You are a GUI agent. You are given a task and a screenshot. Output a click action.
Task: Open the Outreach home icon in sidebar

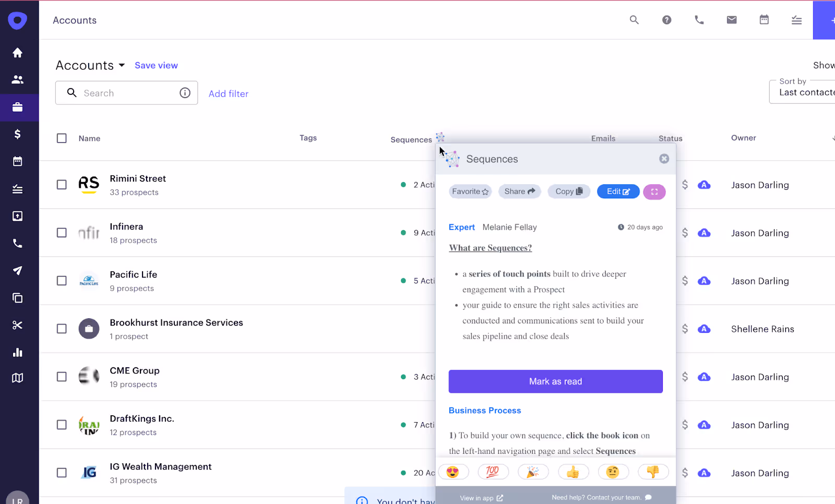[x=17, y=53]
